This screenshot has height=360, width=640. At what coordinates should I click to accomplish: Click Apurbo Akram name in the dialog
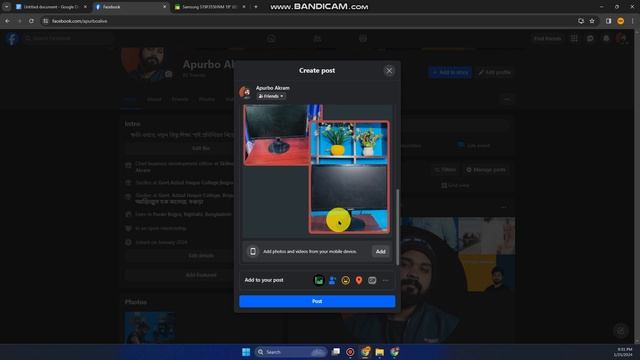273,88
